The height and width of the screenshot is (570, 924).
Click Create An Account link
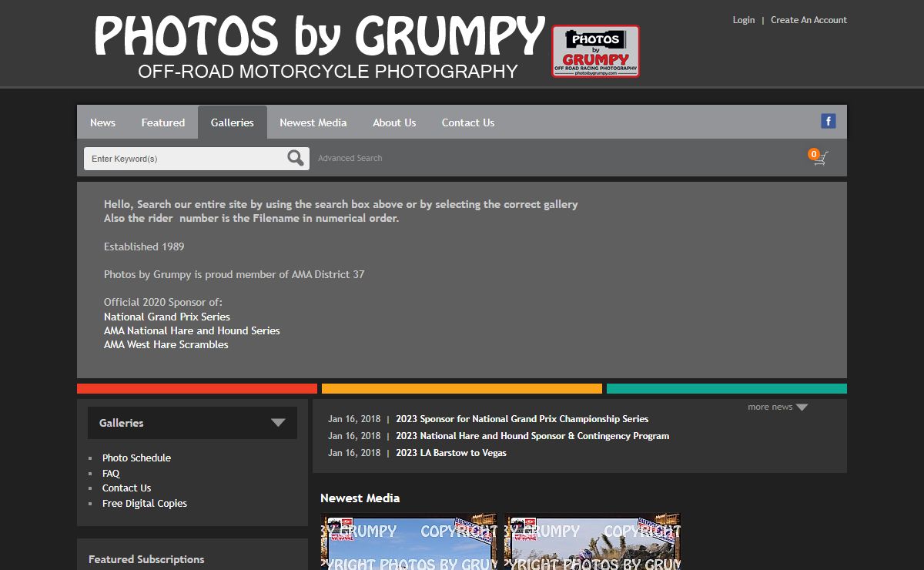click(808, 20)
